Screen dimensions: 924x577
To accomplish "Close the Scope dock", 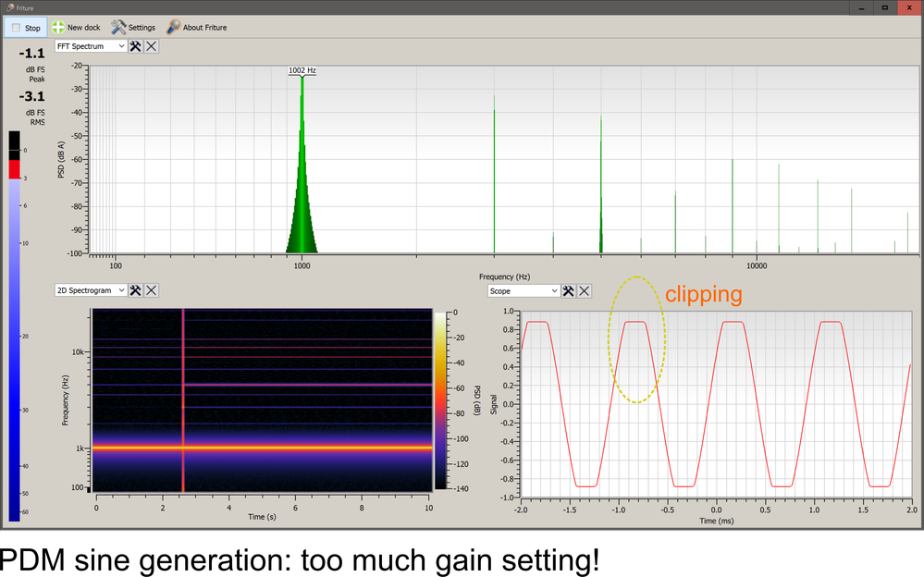I will tap(585, 290).
